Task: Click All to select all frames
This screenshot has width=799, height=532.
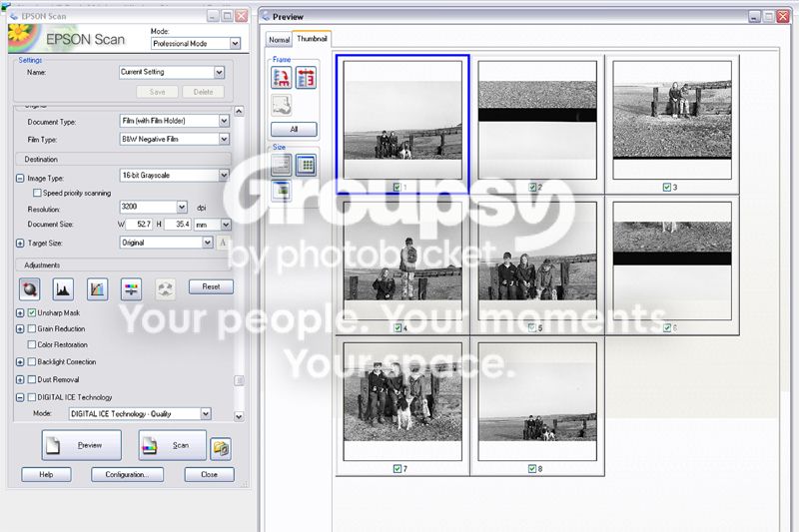Action: tap(294, 130)
